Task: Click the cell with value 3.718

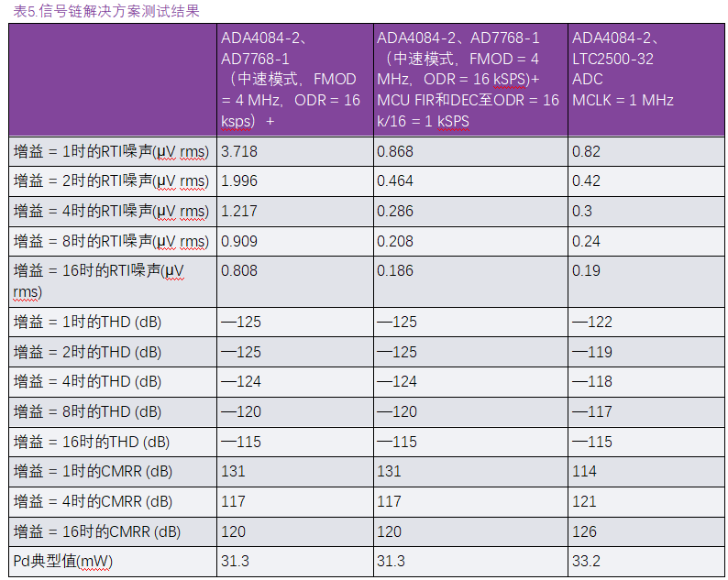Action: point(239,150)
